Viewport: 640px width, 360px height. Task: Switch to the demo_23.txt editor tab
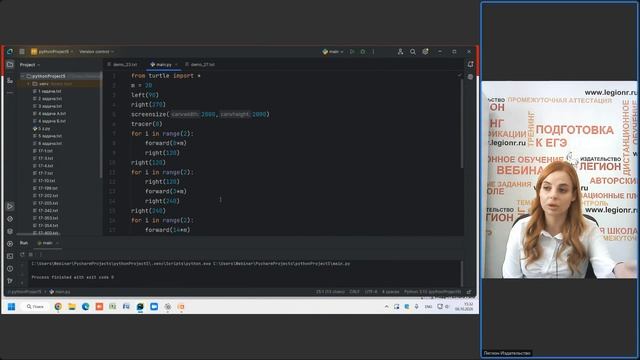pos(122,64)
